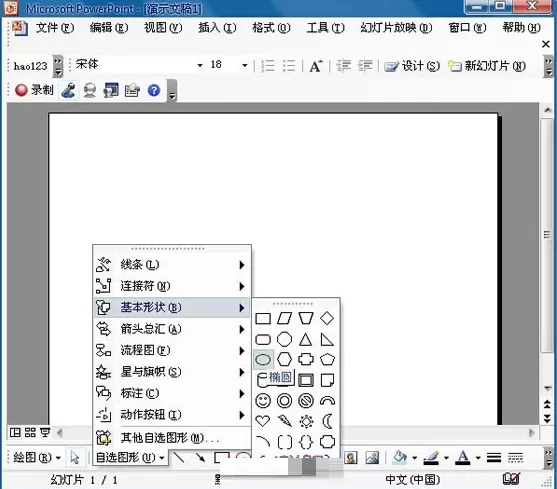Switch to normal view button
This screenshot has height=489, width=557.
pyautogui.click(x=15, y=432)
